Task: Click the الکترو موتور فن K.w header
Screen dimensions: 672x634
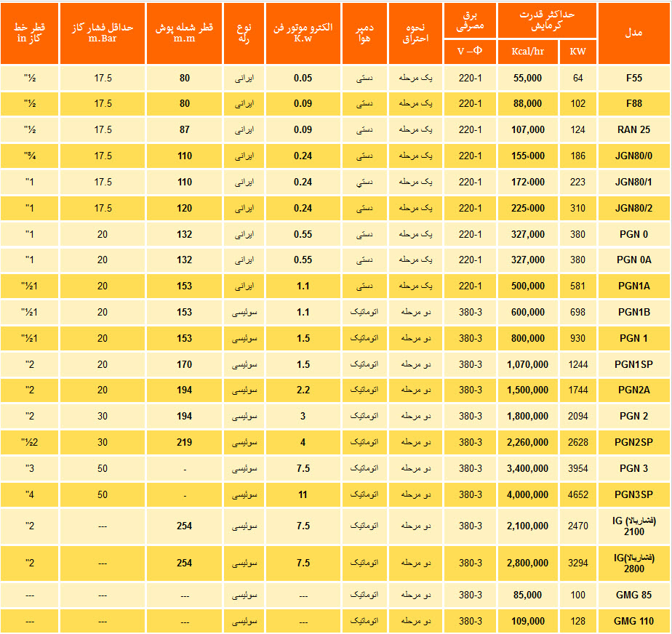Action: coord(303,33)
